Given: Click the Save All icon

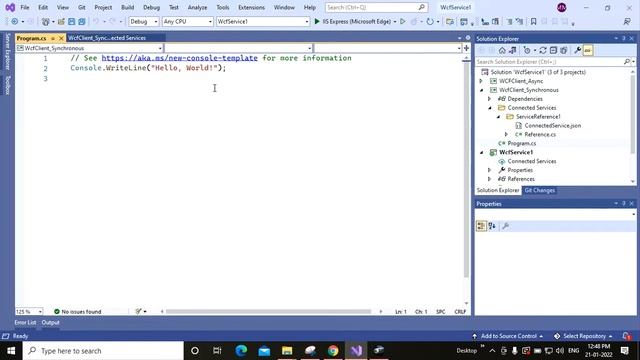Looking at the screenshot, I should [82, 22].
